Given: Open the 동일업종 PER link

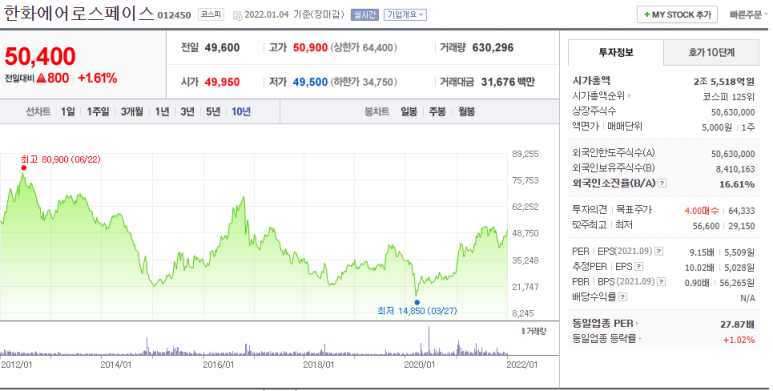Looking at the screenshot, I should (605, 324).
